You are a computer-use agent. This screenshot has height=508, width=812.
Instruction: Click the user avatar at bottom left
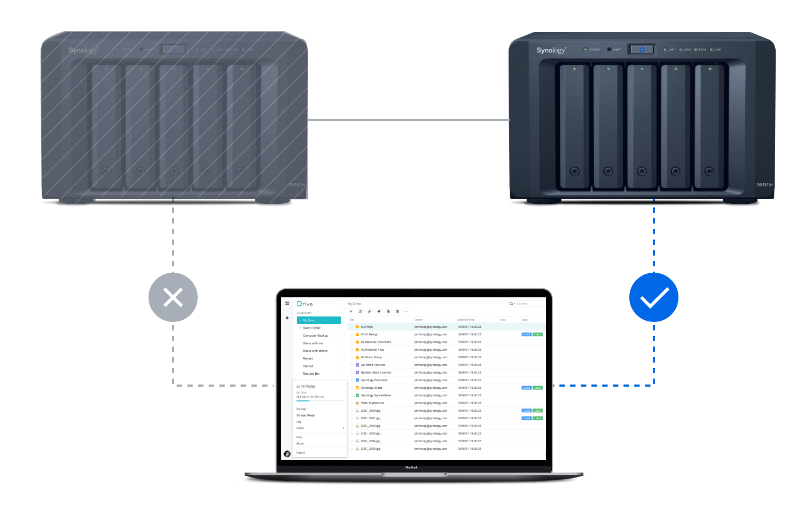[x=287, y=453]
